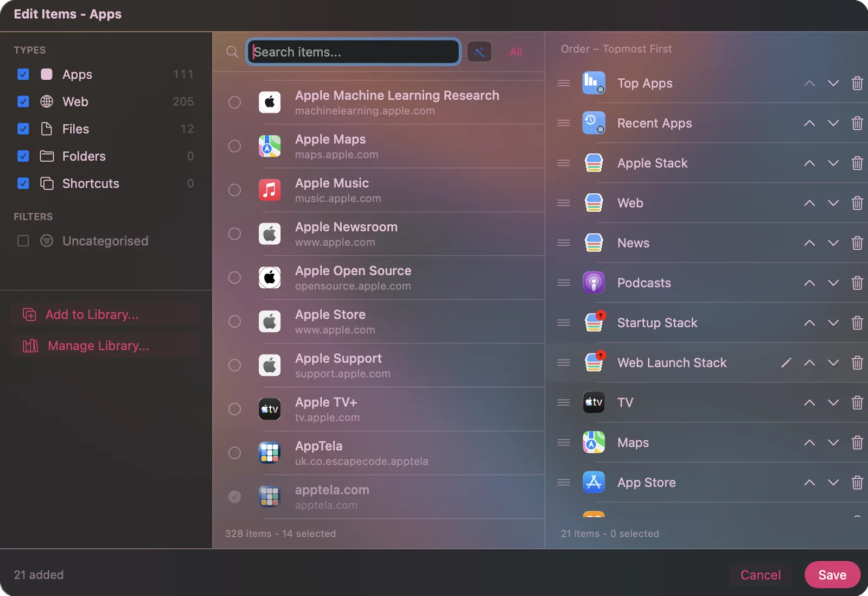
Task: Move Apple Stack up in order
Action: (x=809, y=163)
